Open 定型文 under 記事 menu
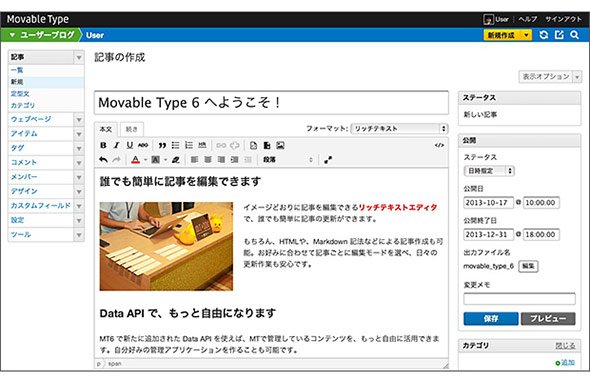This screenshot has height=381, width=590. click(20, 94)
